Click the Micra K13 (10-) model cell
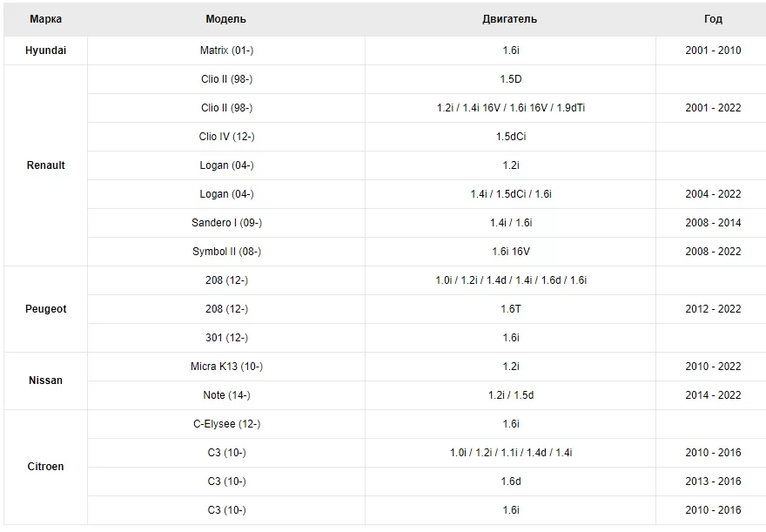 (x=226, y=367)
